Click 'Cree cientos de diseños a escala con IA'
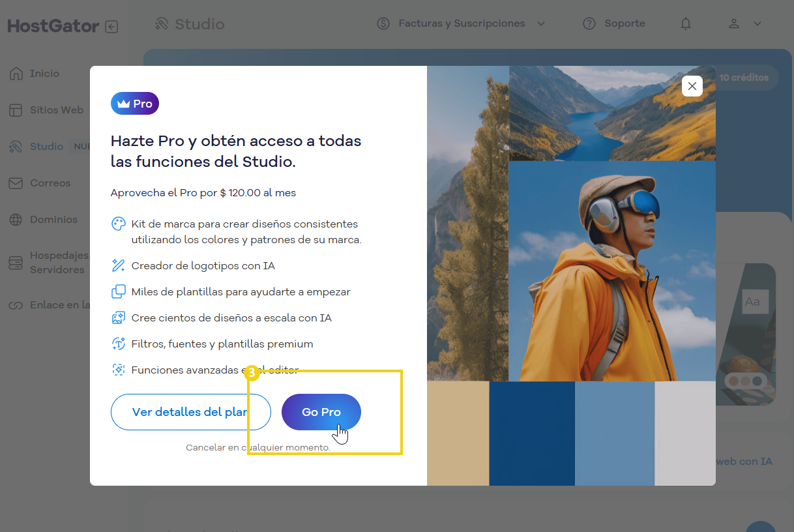This screenshot has width=794, height=532. point(231,318)
